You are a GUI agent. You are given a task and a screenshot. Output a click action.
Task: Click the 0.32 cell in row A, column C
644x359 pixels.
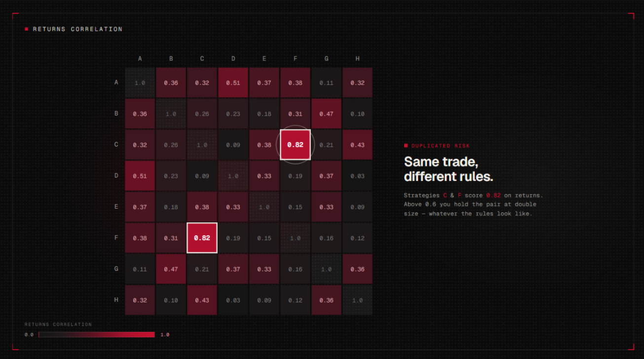point(202,82)
